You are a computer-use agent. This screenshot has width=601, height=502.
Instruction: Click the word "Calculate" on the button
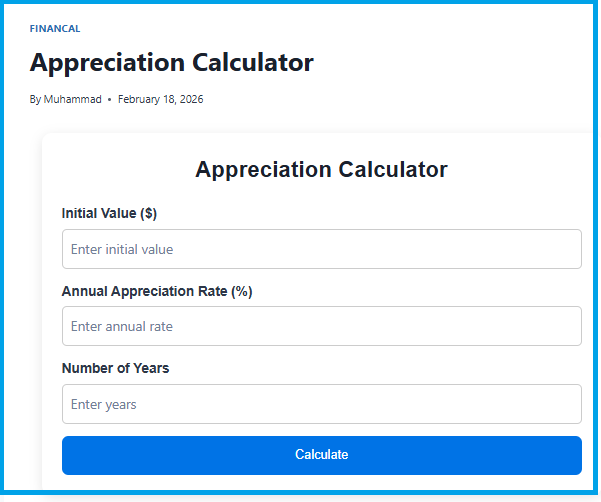pyautogui.click(x=321, y=455)
